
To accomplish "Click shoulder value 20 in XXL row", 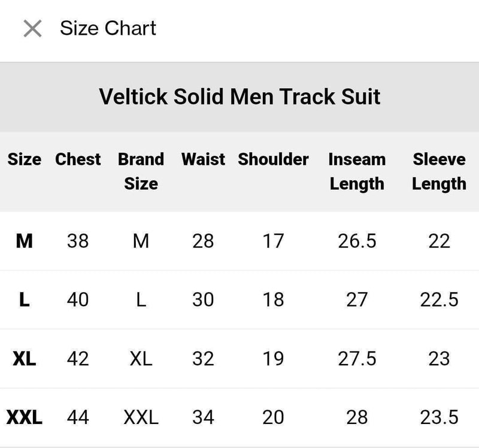I will (x=273, y=417).
